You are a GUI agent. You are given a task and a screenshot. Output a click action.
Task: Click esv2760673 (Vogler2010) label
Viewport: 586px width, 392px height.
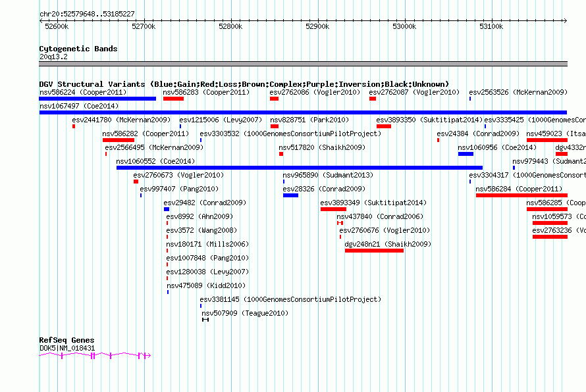(178, 175)
